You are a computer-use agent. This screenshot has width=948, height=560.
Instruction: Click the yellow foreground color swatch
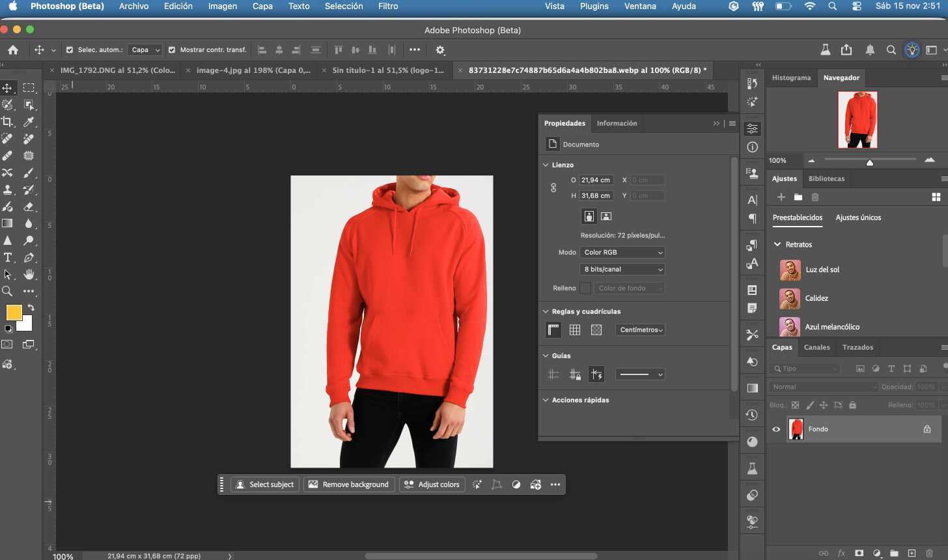pos(14,312)
